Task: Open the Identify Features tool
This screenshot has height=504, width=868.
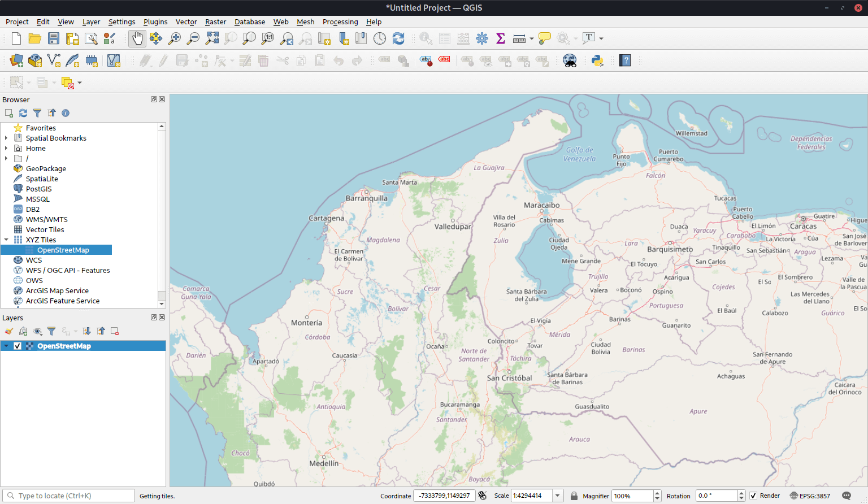Action: (426, 38)
